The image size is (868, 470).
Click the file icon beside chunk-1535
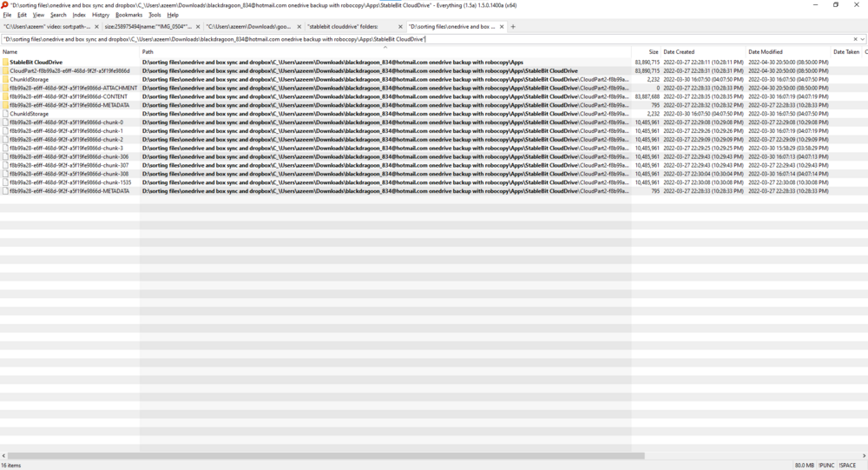tap(5, 182)
